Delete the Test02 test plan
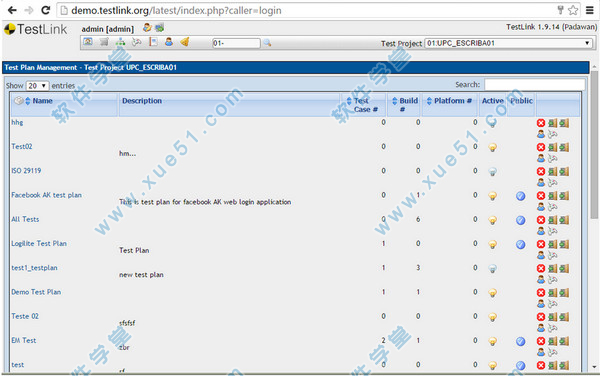 pyautogui.click(x=541, y=147)
